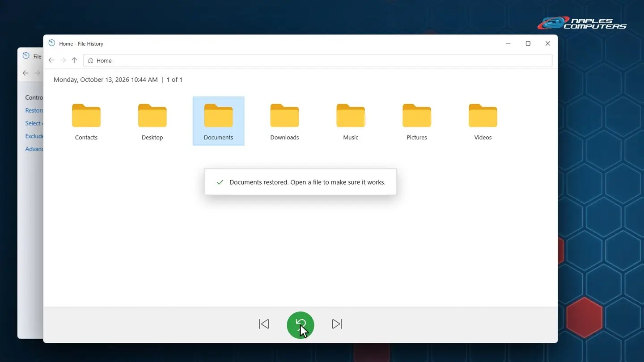Open the Downloads folder
644x362 pixels.
tap(284, 121)
